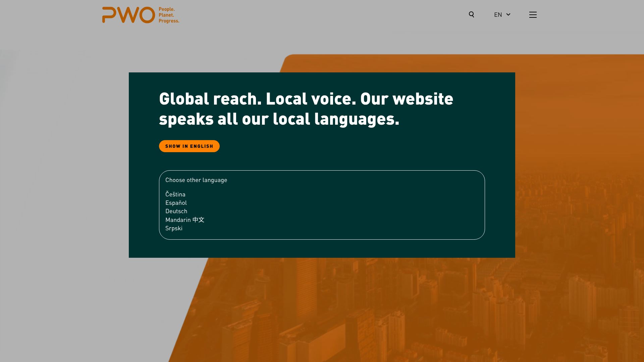Switch the site to Srpski

click(x=174, y=228)
